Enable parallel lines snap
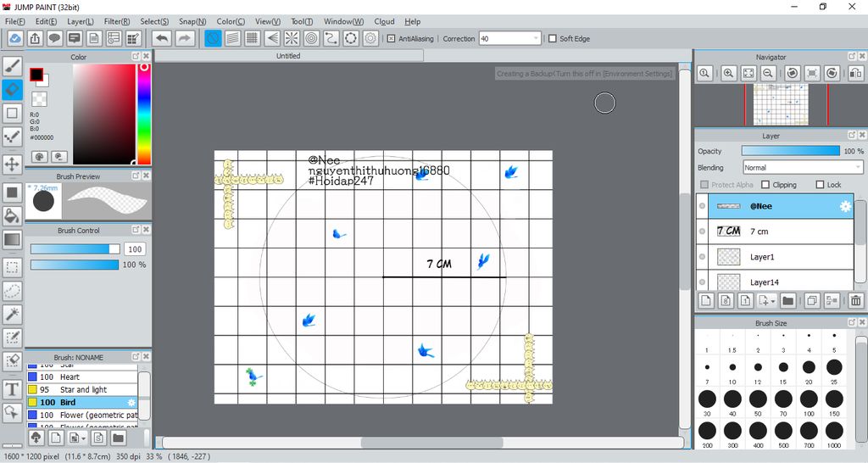The width and height of the screenshot is (868, 463). point(232,38)
